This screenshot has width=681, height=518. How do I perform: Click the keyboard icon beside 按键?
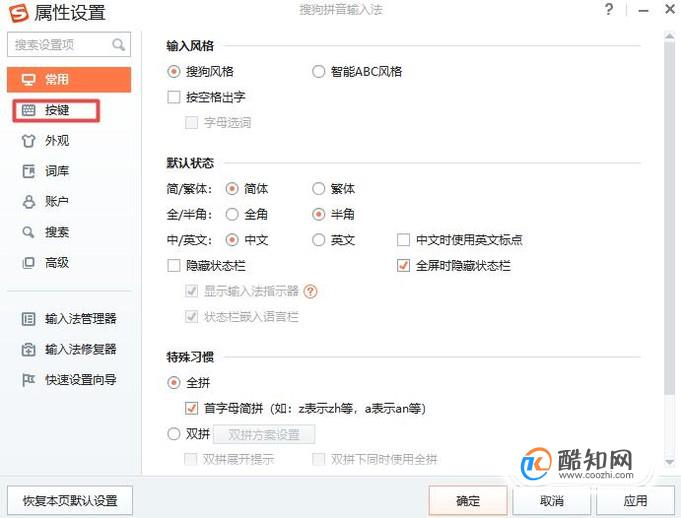[x=28, y=110]
